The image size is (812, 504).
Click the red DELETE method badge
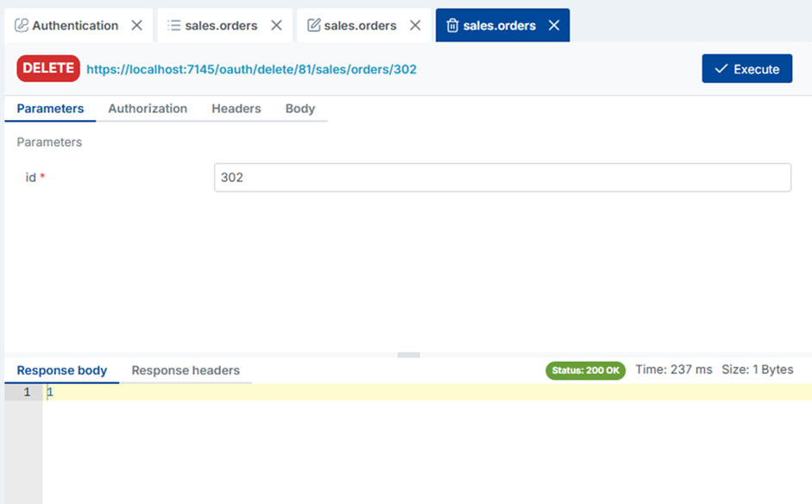47,67
